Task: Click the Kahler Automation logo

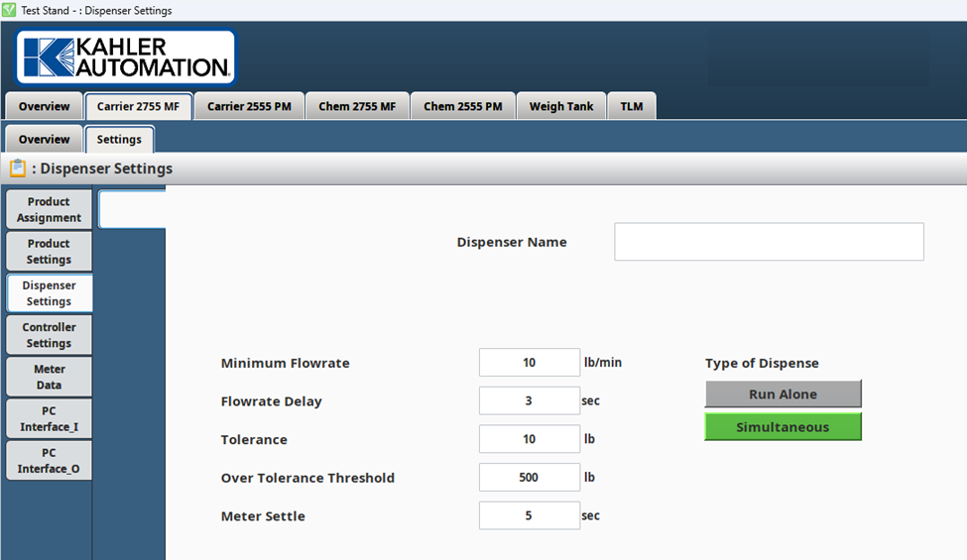Action: tap(125, 57)
